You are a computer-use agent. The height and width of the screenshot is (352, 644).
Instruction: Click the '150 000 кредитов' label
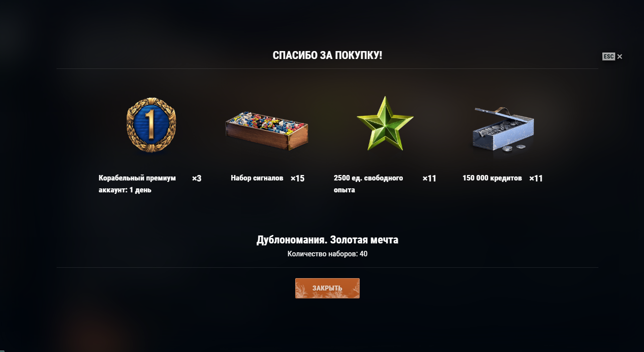(492, 178)
